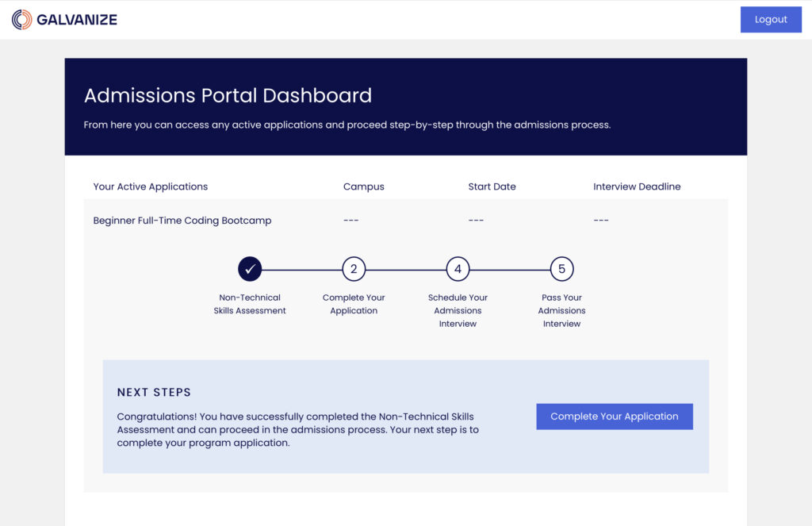Screen dimensions: 812x526
Task: Click the Interview Deadline column header
Action: pos(637,186)
